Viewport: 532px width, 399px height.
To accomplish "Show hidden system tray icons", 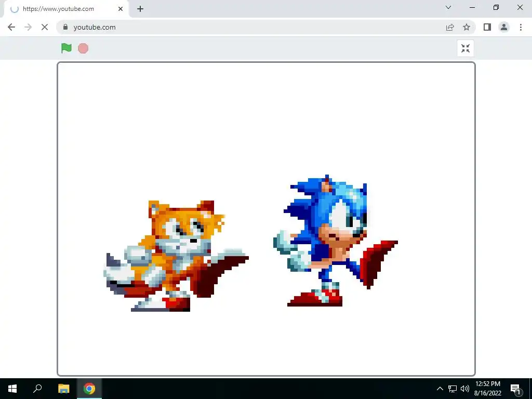I will coord(440,389).
